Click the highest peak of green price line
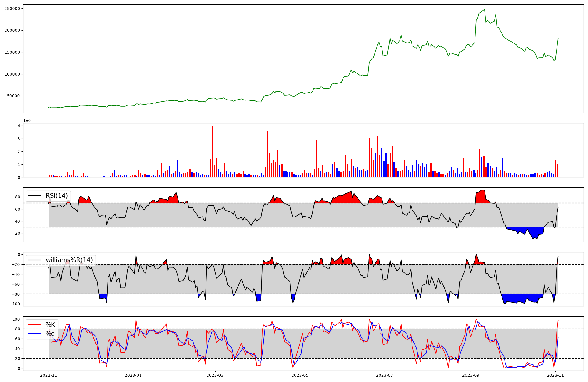 point(484,10)
